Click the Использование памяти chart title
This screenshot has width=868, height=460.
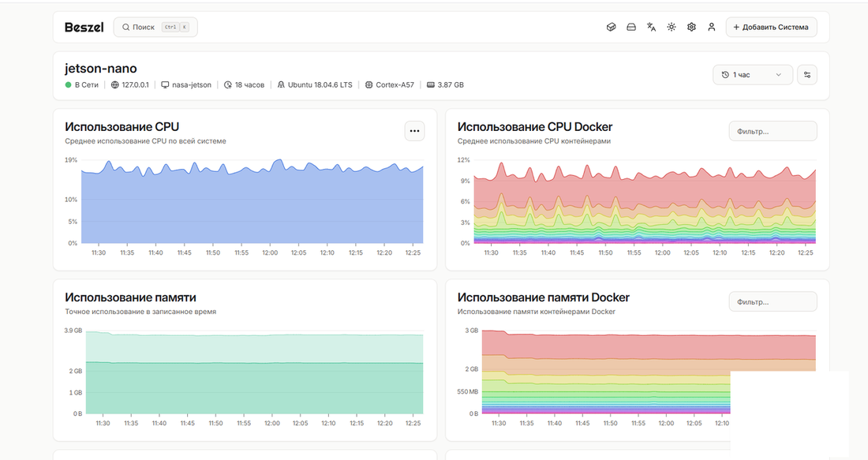[130, 297]
